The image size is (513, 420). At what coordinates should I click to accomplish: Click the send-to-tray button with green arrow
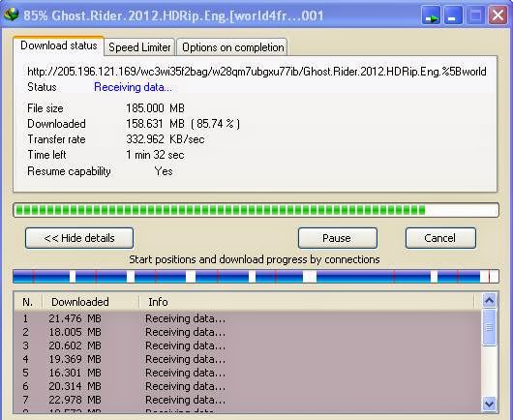tap(431, 15)
